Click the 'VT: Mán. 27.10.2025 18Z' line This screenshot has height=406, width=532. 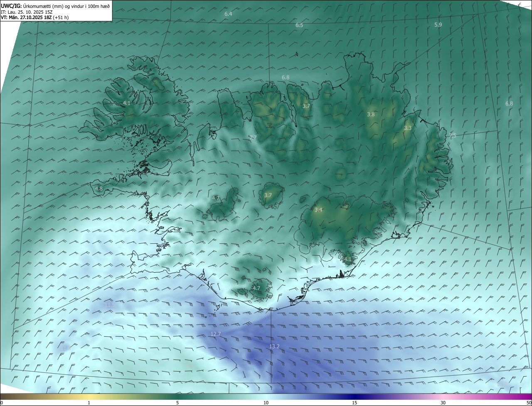click(26, 17)
